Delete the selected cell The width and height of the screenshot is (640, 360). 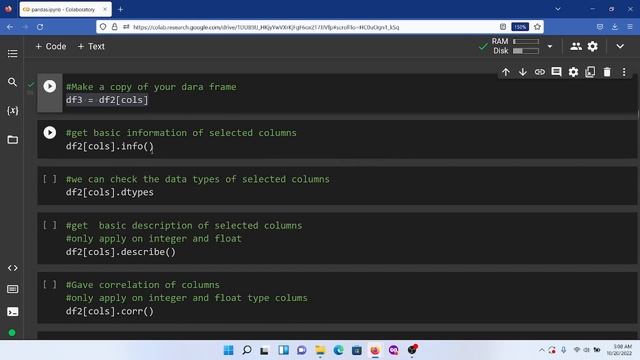607,72
